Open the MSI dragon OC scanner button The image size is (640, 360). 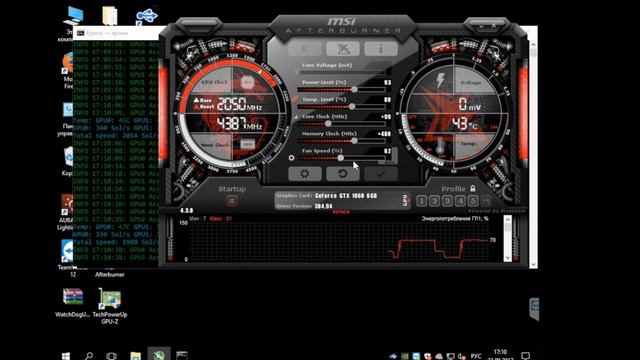pos(343,49)
